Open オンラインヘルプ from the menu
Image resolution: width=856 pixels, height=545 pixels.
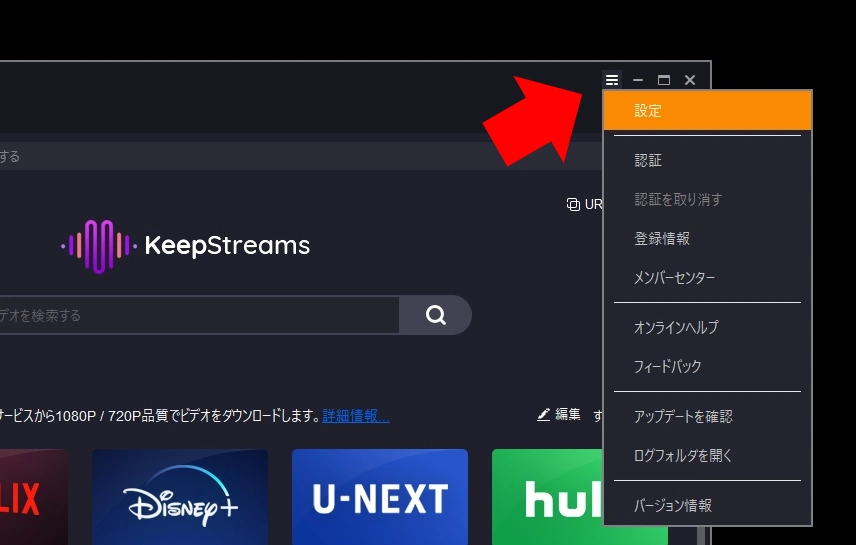(x=676, y=327)
